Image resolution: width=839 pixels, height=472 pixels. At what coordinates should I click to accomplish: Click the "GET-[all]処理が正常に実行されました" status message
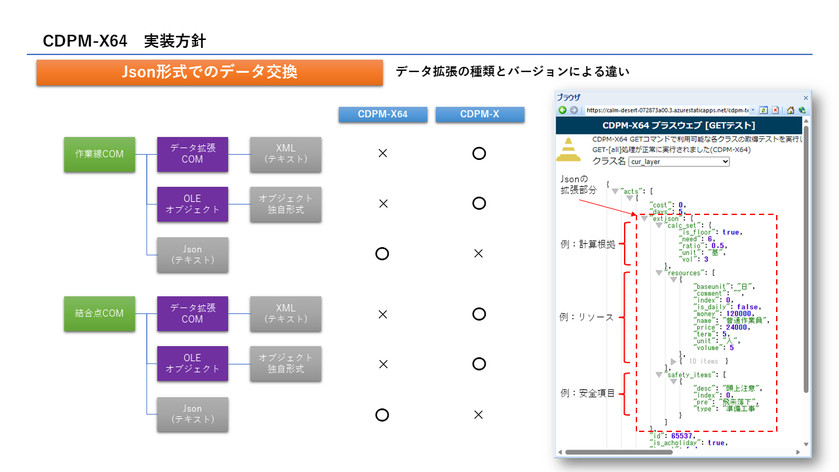pyautogui.click(x=671, y=150)
